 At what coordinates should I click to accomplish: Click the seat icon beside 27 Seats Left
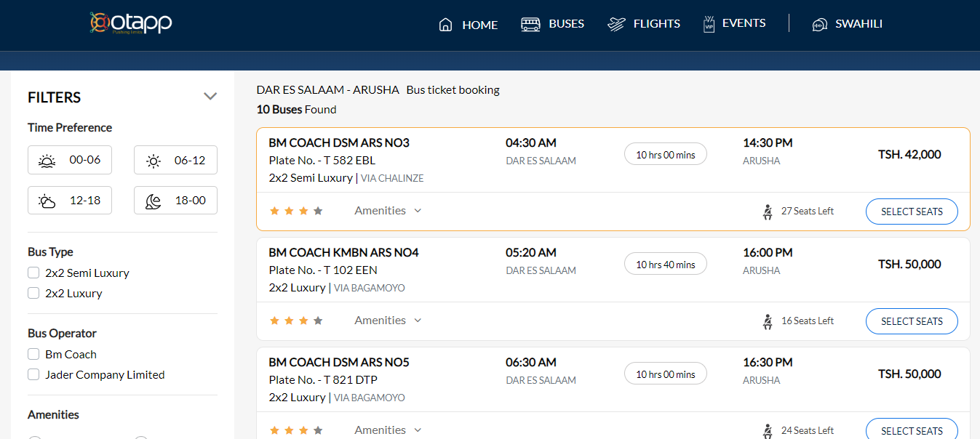(768, 212)
